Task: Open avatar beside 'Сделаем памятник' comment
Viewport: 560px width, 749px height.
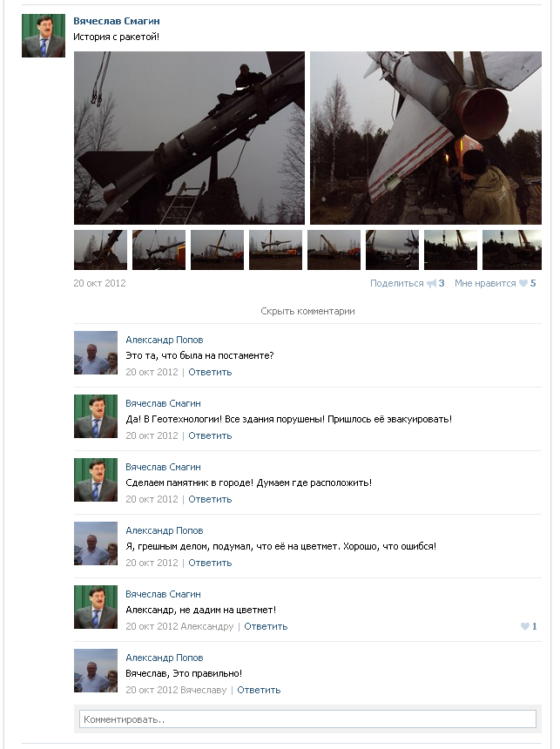Action: coord(96,480)
